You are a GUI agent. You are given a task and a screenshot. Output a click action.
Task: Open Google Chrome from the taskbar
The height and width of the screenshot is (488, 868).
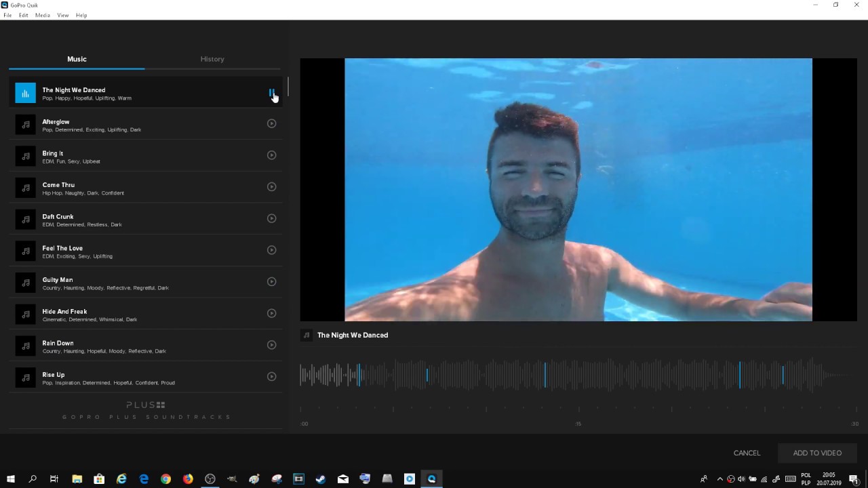pos(165,479)
